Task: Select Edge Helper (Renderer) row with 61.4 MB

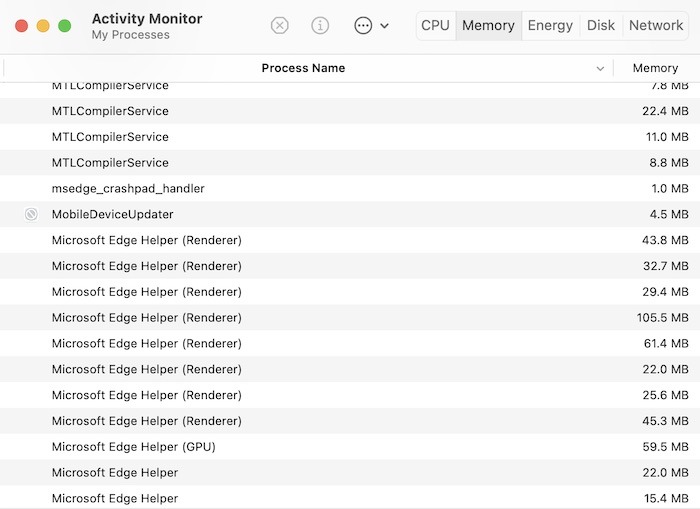Action: tap(350, 344)
